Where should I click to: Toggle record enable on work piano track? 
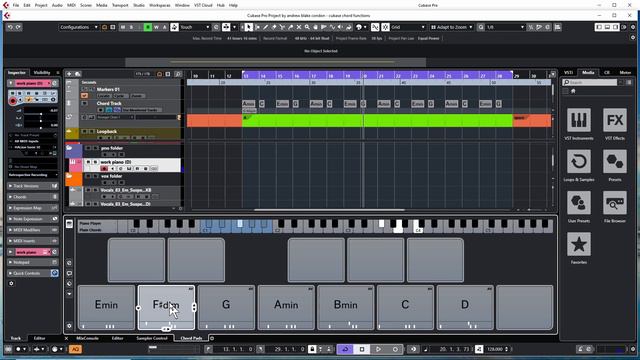104,169
